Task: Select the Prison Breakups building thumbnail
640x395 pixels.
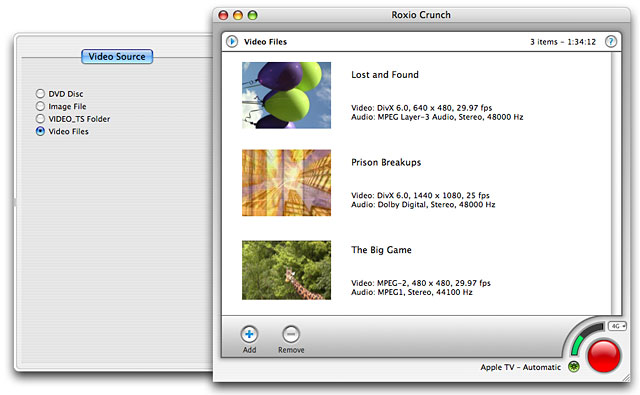Action: 287,183
